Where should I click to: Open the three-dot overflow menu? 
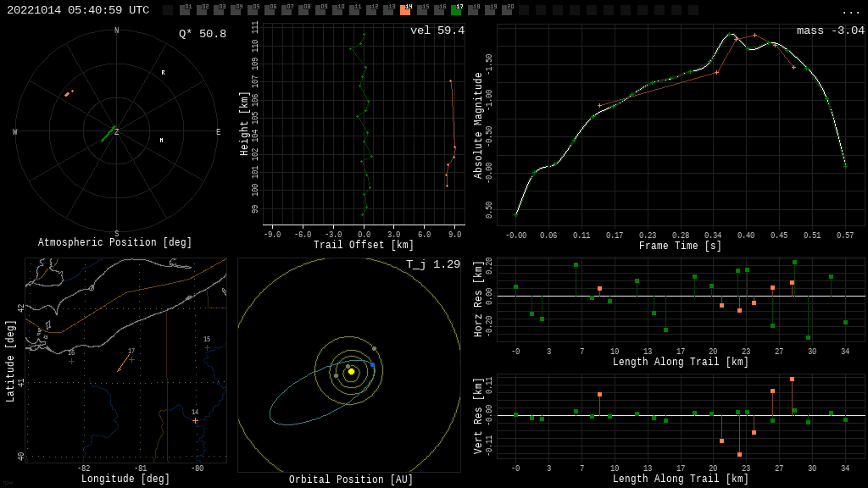850,12
